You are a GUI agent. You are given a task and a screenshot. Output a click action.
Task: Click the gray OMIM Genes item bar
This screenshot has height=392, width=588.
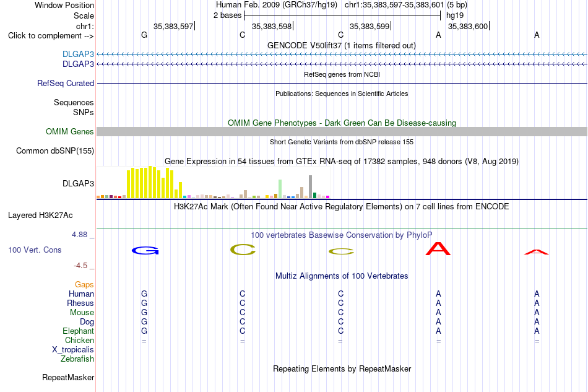tap(342, 131)
